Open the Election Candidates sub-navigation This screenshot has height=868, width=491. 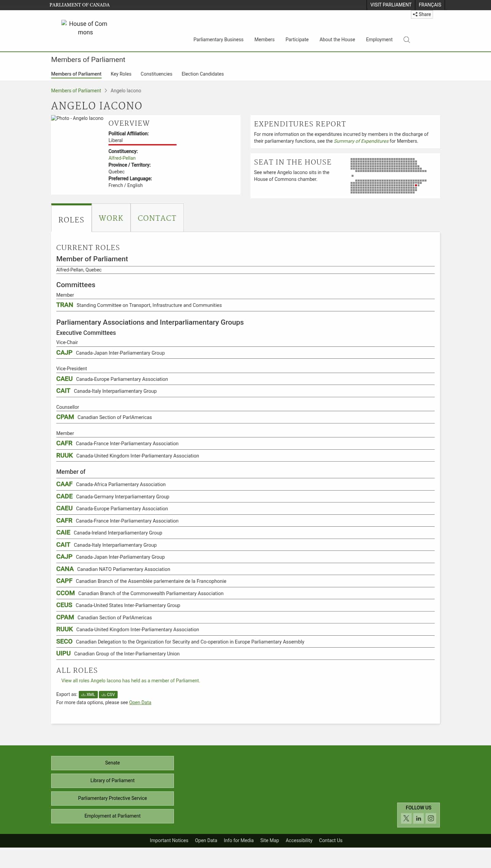(203, 74)
